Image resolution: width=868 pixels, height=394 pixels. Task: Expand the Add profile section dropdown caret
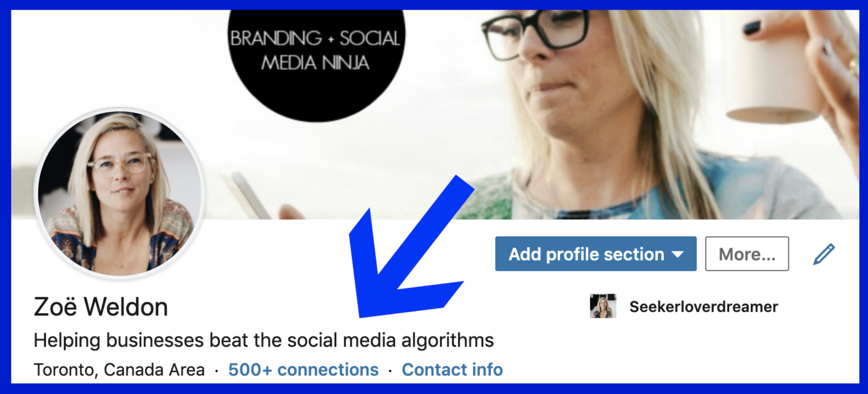(x=678, y=254)
